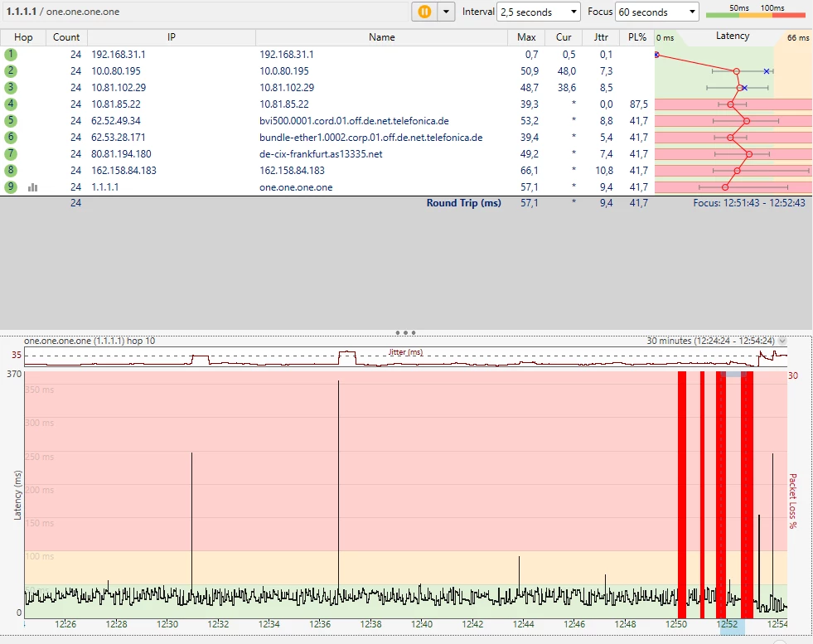
Task: Select hop 1 green number icon
Action: (11, 55)
